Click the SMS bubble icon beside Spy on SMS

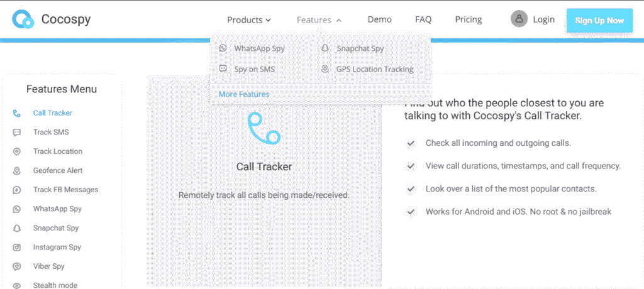pos(223,69)
